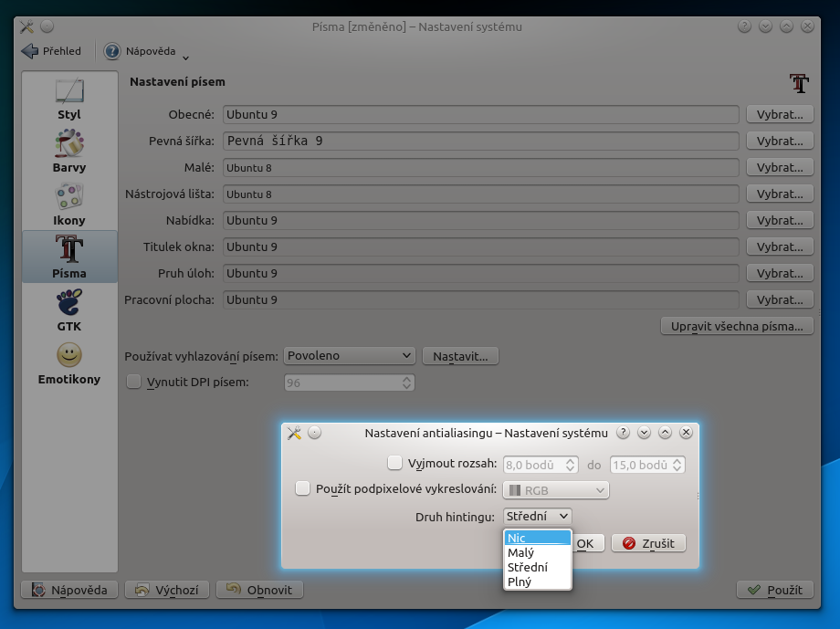Select Plný in the hinting list
840x629 pixels.
pos(537,582)
